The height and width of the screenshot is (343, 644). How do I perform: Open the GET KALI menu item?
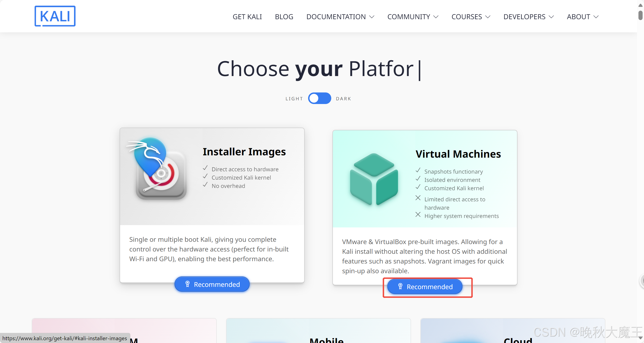coord(247,17)
